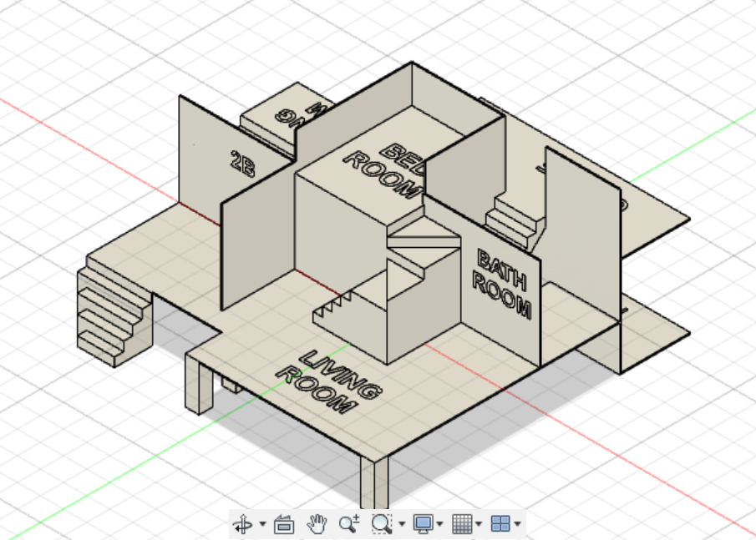The image size is (756, 540).
Task: Select the Orbit tool
Action: tap(243, 523)
